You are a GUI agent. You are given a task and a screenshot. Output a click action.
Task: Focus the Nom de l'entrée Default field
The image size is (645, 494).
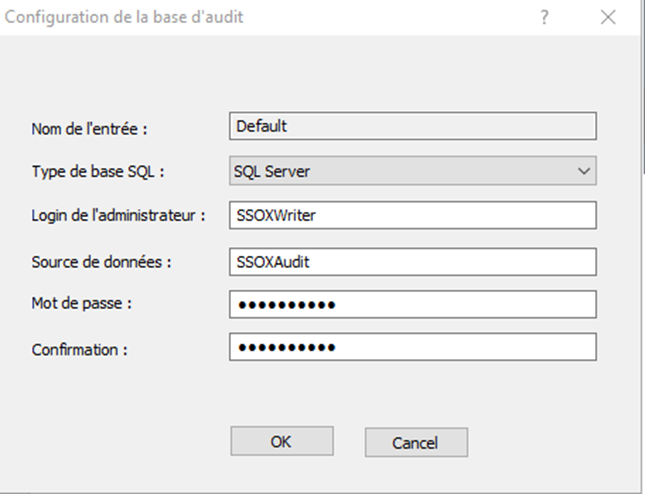[413, 126]
